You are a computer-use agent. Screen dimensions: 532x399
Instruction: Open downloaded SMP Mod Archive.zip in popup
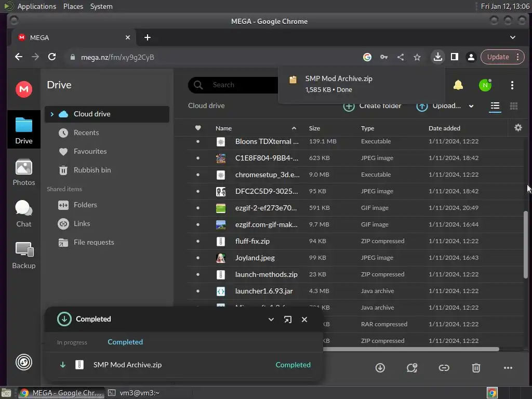[x=362, y=84]
